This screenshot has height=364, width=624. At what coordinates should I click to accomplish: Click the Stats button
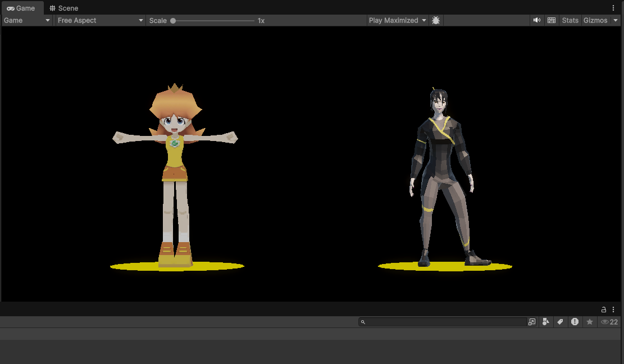pyautogui.click(x=570, y=20)
